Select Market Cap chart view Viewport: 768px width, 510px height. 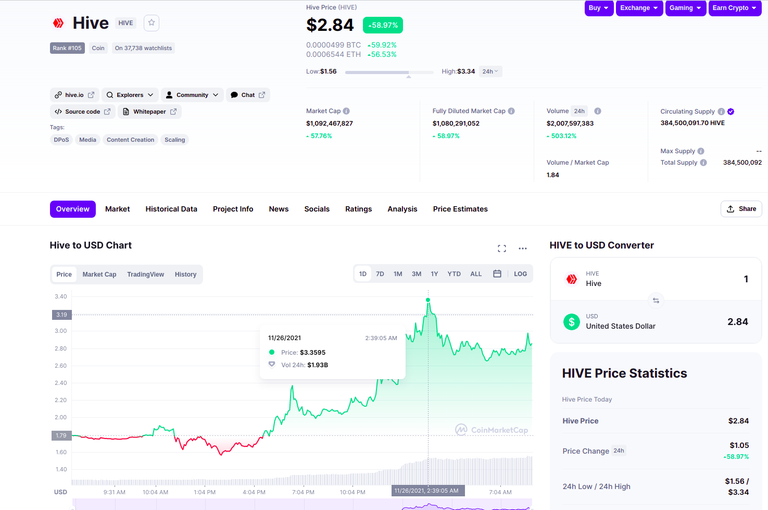(99, 274)
